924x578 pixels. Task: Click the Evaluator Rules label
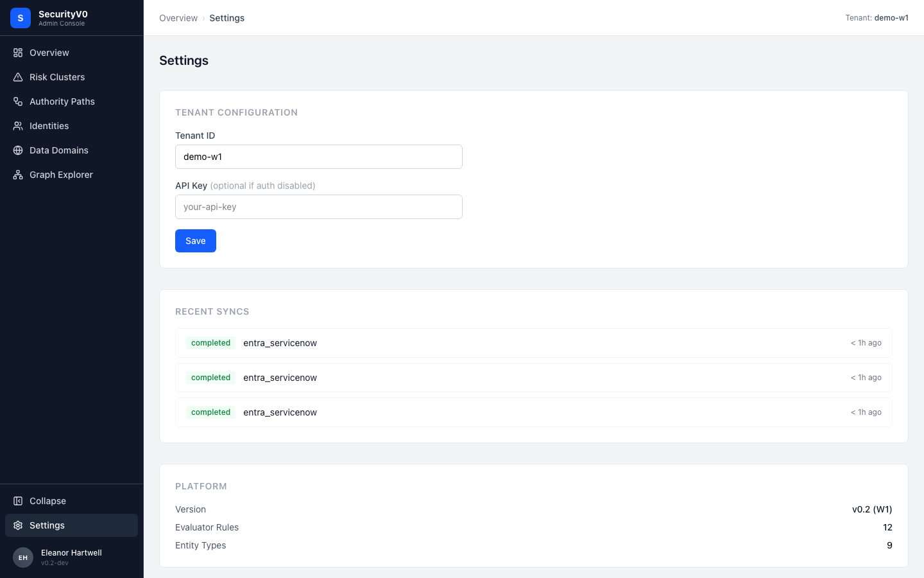click(x=207, y=527)
